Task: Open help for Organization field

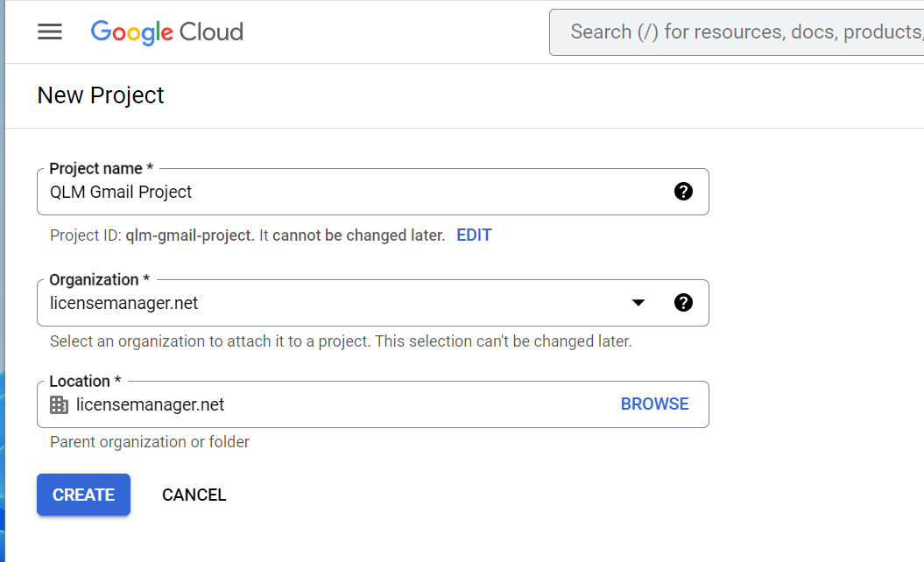Action: tap(683, 303)
